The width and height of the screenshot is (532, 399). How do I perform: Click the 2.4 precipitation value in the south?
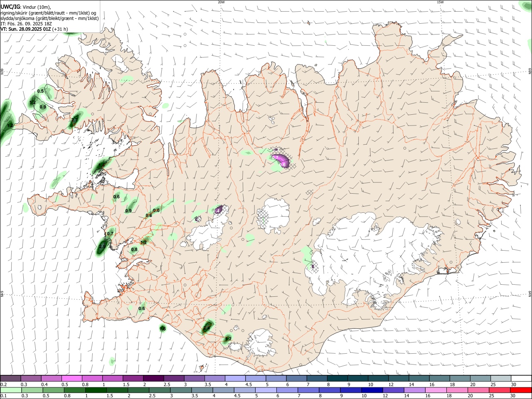207,328
